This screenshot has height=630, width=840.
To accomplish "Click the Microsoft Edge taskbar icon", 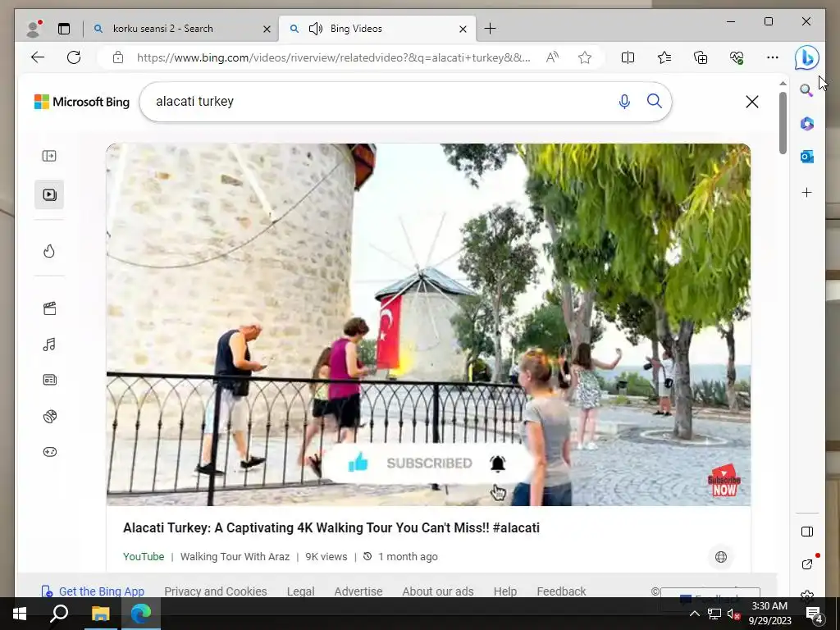I will 141,614.
